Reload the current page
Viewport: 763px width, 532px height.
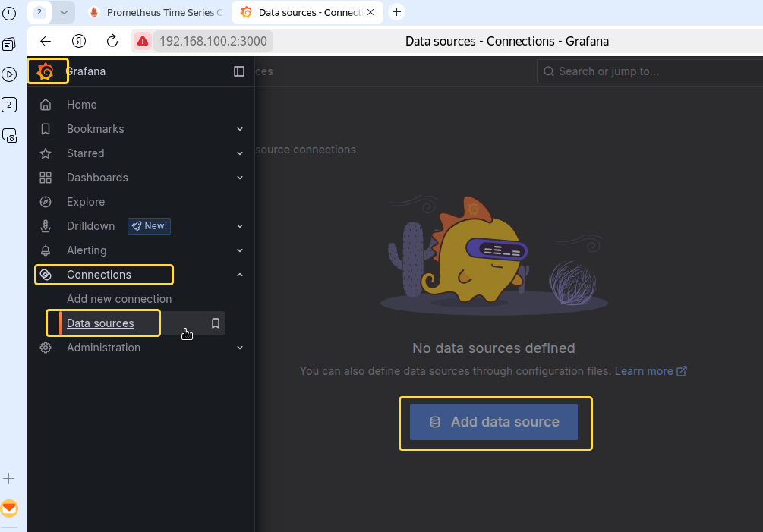coord(112,41)
